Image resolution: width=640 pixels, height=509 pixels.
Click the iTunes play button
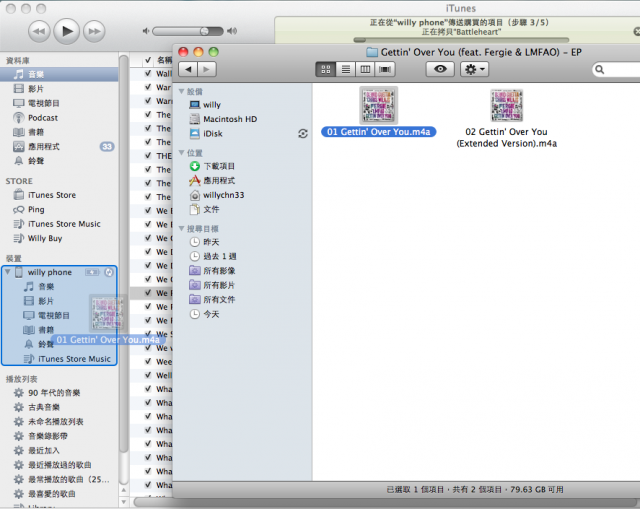tap(67, 31)
